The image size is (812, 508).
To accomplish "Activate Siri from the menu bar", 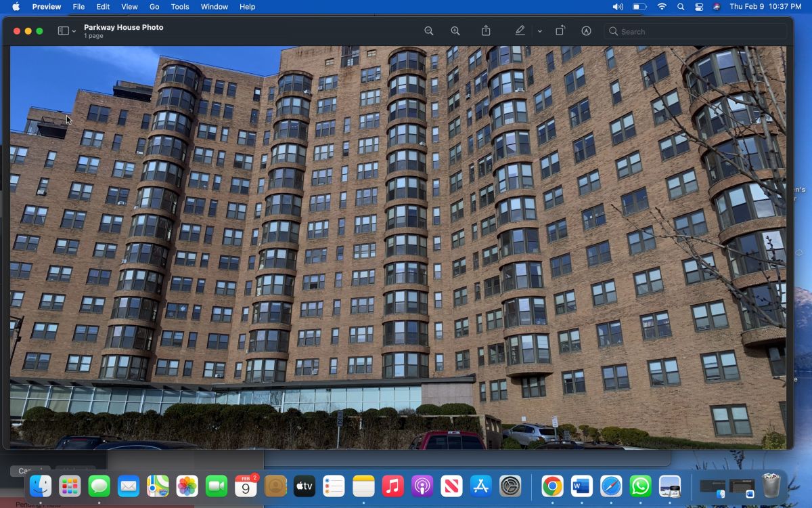I will click(x=717, y=7).
